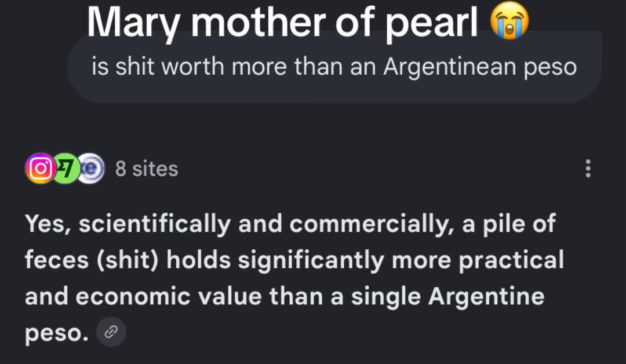Open the three-dot more options menu
The height and width of the screenshot is (364, 626).
click(588, 169)
